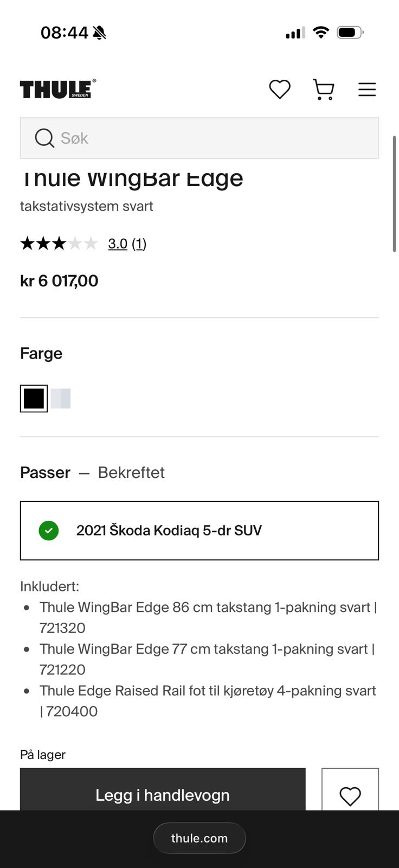Image resolution: width=399 pixels, height=868 pixels.
Task: Tap the search magnifier icon
Action: pos(44,138)
